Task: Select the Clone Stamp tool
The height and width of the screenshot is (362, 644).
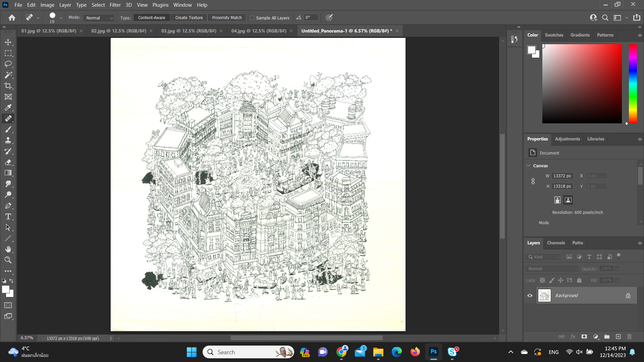Action: pyautogui.click(x=8, y=140)
